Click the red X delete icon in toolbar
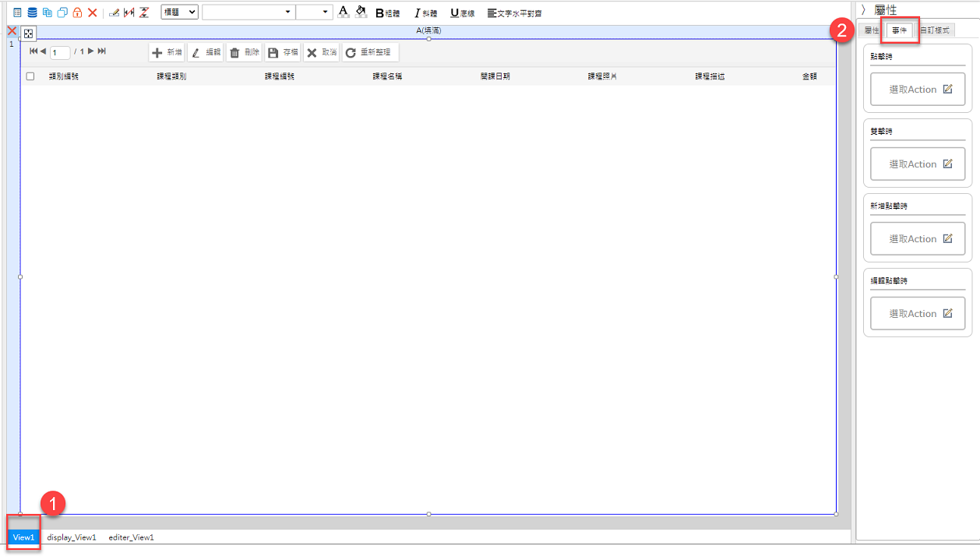 pos(93,12)
